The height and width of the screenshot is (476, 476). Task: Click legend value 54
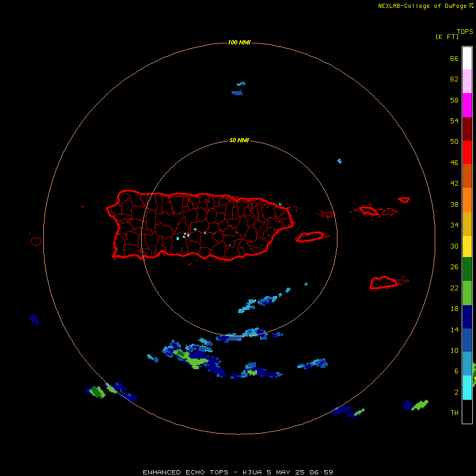click(454, 121)
